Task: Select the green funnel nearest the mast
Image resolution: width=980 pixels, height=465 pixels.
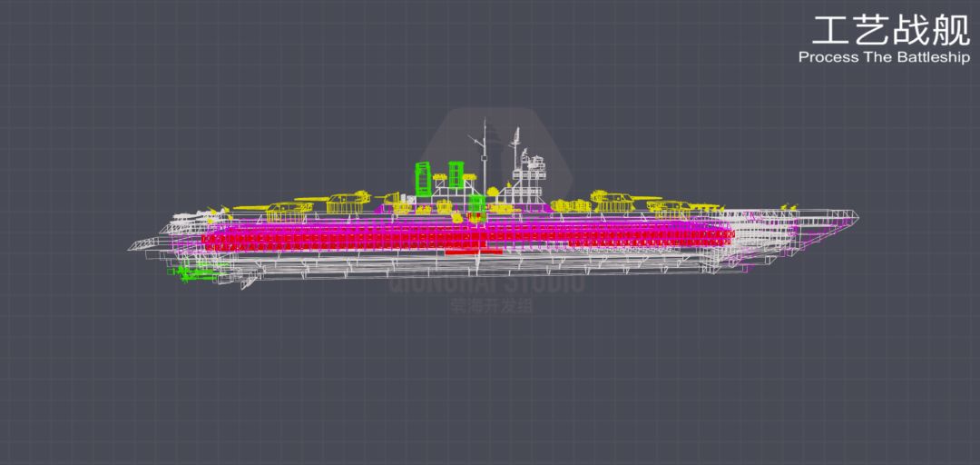Action: click(x=456, y=173)
